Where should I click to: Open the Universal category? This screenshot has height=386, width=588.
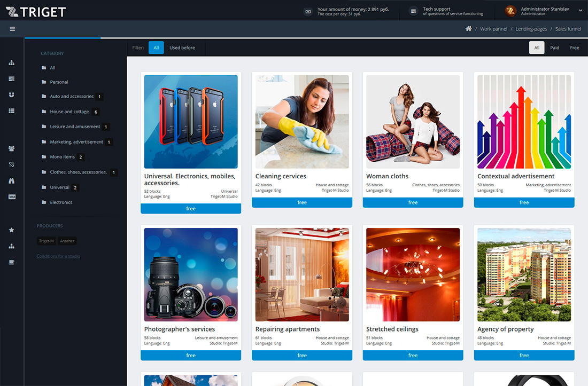tap(60, 187)
